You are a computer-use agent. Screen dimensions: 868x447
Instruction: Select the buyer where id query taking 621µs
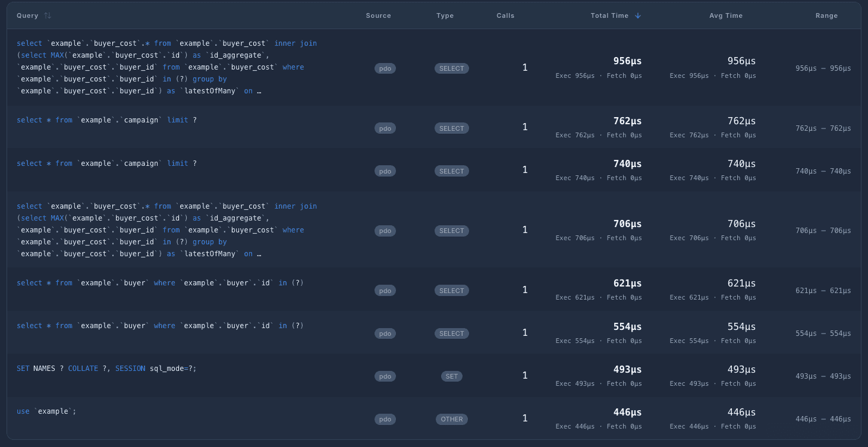click(161, 283)
